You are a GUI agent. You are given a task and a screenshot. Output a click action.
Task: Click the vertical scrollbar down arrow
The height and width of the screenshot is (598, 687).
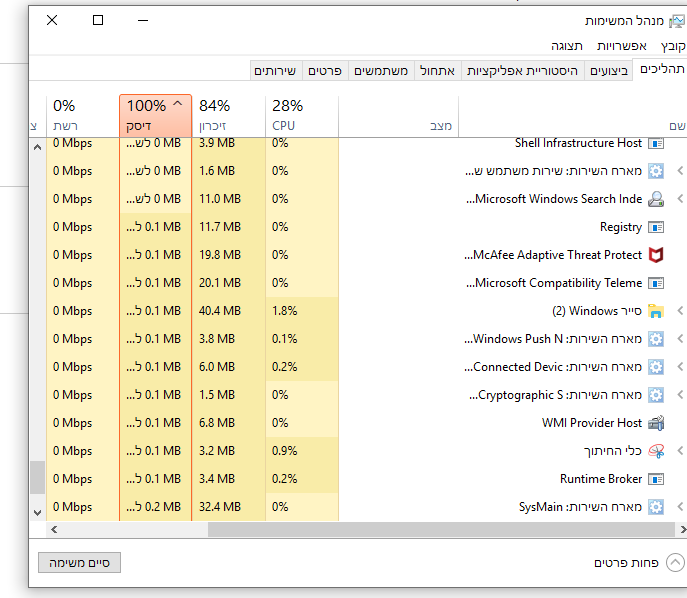pos(38,511)
